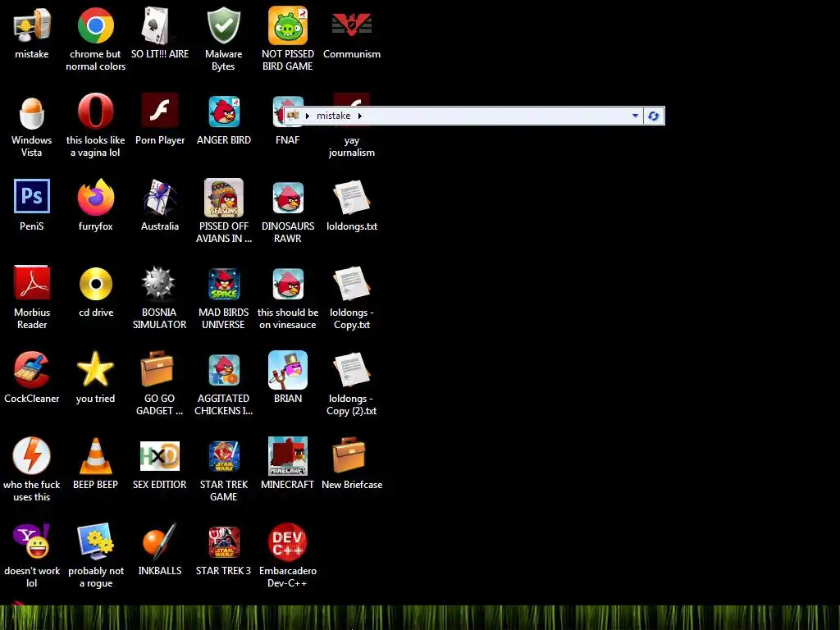Launch 'furryfox' Firefox icon
840x630 pixels.
pyautogui.click(x=95, y=197)
